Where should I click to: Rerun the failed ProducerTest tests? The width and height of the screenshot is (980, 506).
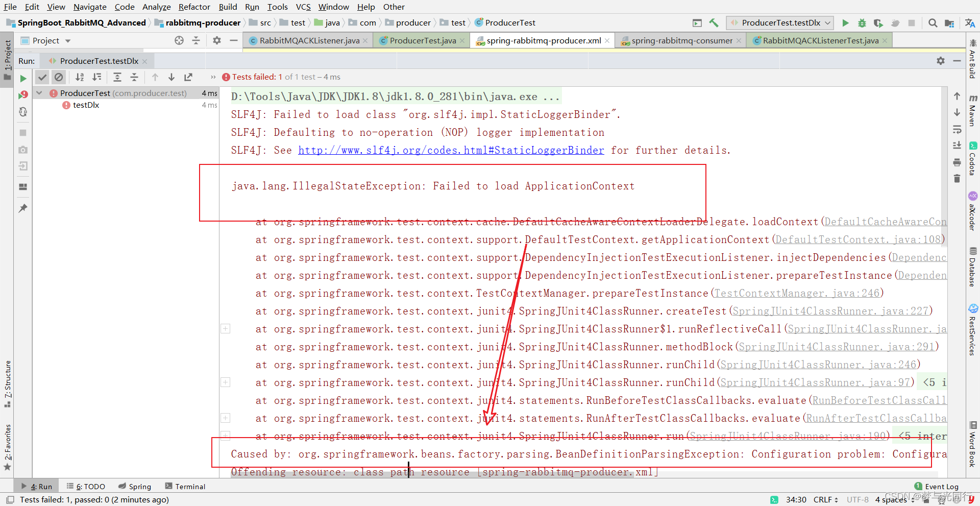click(23, 78)
